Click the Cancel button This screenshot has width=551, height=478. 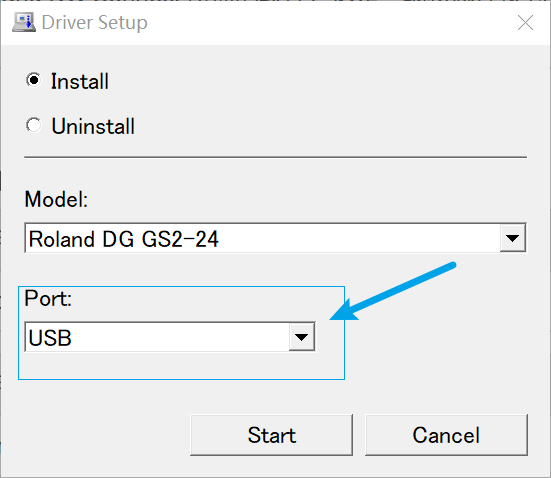click(446, 435)
